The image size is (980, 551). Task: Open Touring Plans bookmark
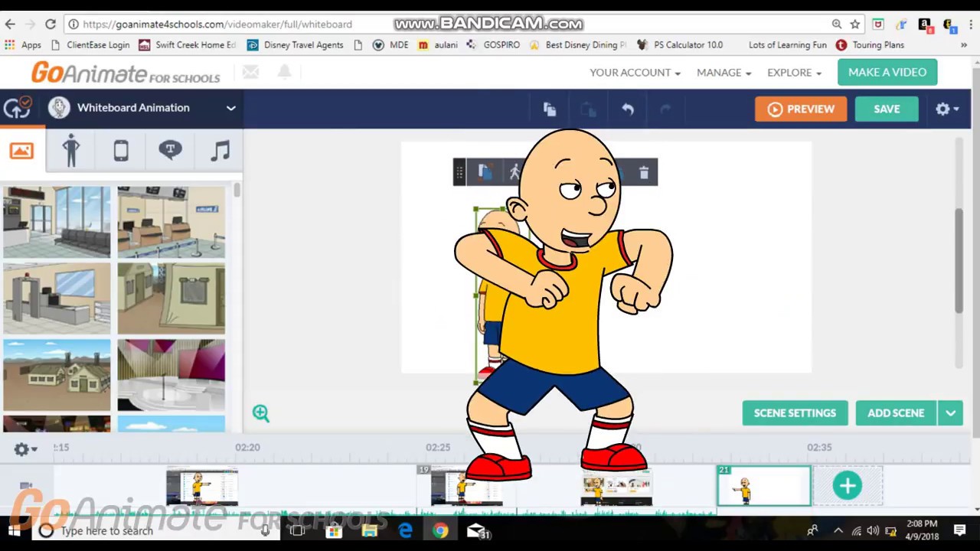click(870, 45)
